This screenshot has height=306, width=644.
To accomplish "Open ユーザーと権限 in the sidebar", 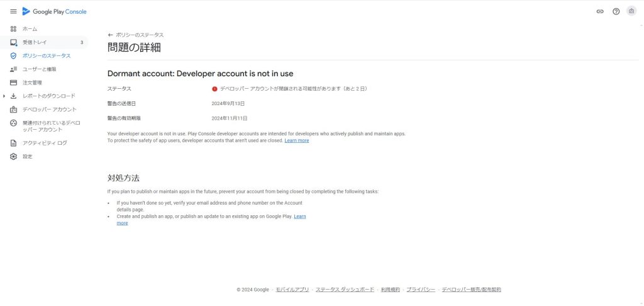I will tap(39, 69).
